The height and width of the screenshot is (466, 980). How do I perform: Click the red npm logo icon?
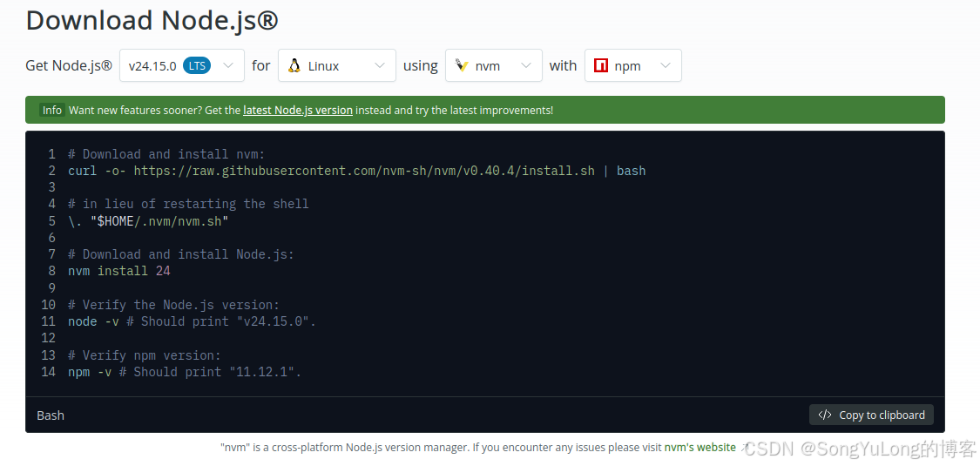click(x=601, y=65)
